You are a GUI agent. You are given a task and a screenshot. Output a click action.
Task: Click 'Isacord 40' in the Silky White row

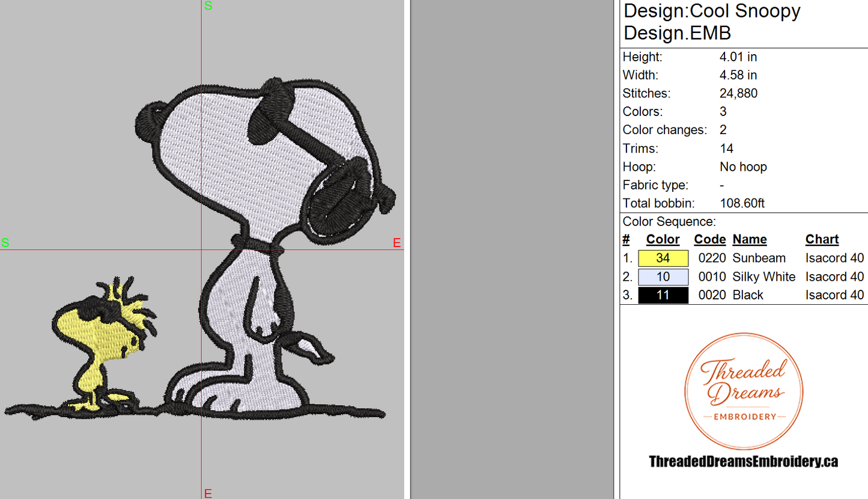pos(835,277)
